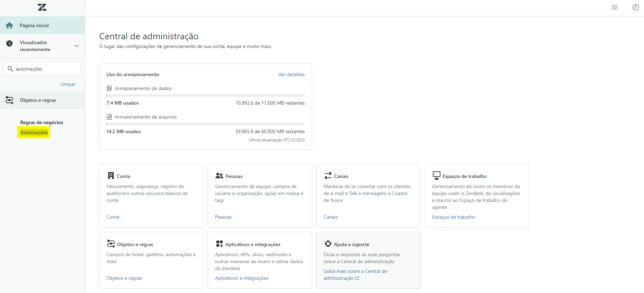Click the Pessoas people icon
This screenshot has height=293, width=644.
[x=219, y=176]
